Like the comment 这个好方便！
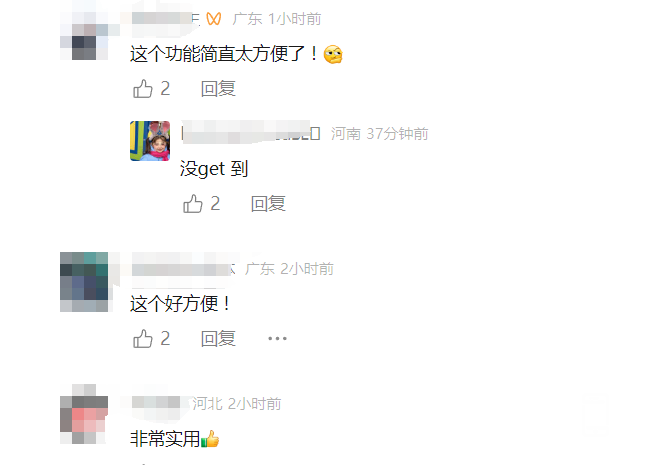 pyautogui.click(x=143, y=339)
